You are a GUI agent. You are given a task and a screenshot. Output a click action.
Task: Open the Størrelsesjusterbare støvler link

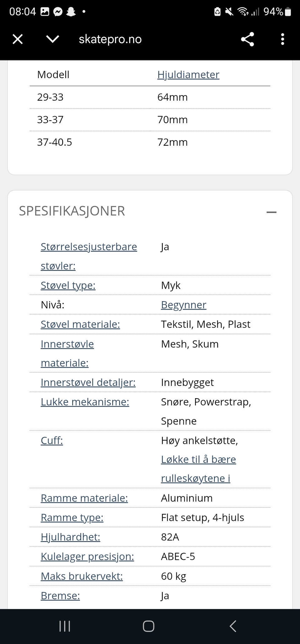[x=89, y=247]
